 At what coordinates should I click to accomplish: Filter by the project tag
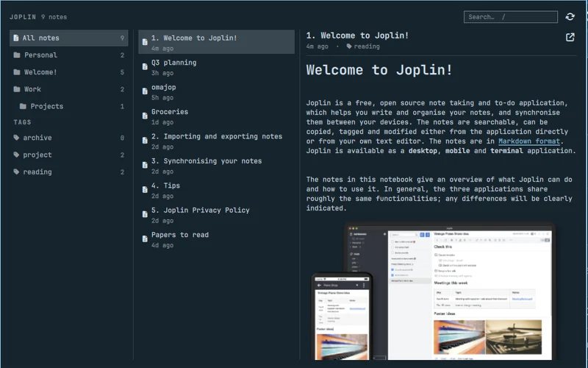69,155
